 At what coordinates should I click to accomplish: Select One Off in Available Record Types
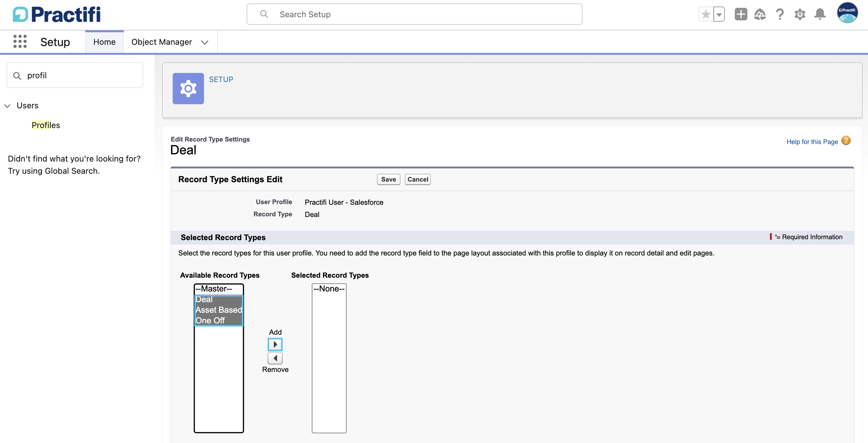[x=219, y=321]
